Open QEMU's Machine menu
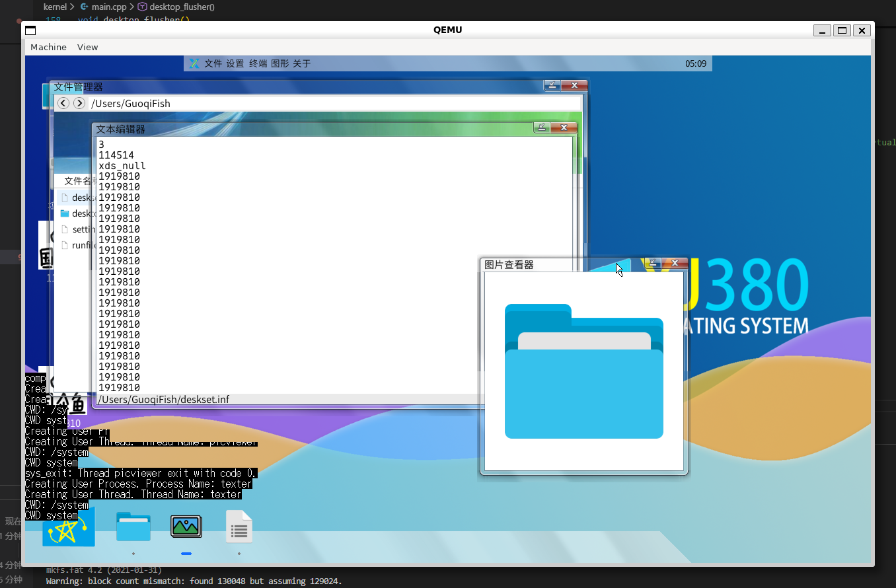The width and height of the screenshot is (896, 588). tap(48, 47)
